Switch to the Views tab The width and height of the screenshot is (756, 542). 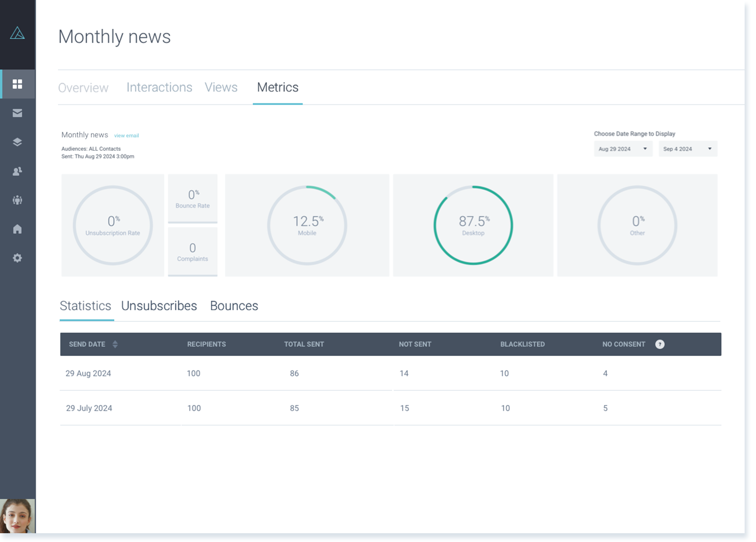click(x=221, y=87)
